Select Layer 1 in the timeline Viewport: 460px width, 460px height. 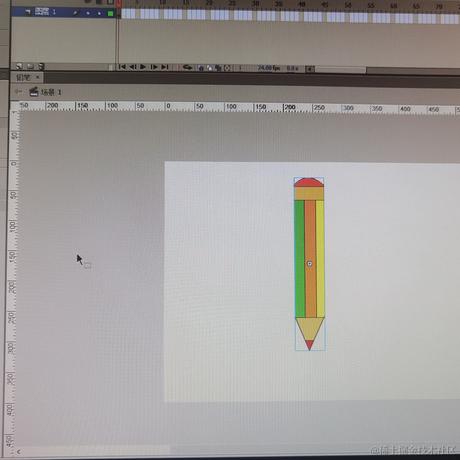coord(63,12)
